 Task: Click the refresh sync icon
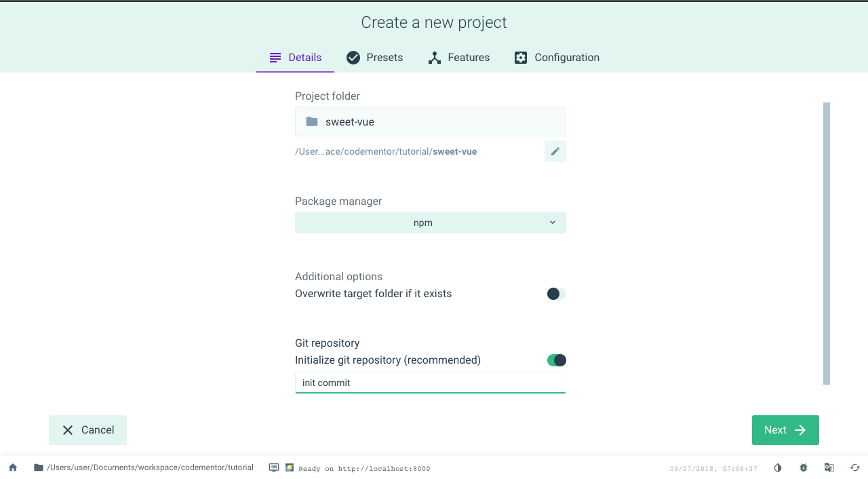pyautogui.click(x=854, y=467)
